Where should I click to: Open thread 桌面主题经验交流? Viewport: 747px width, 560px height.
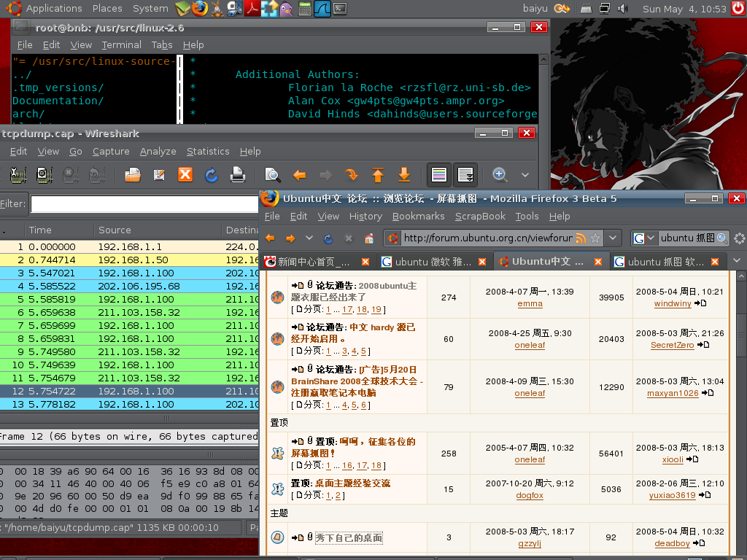[352, 483]
